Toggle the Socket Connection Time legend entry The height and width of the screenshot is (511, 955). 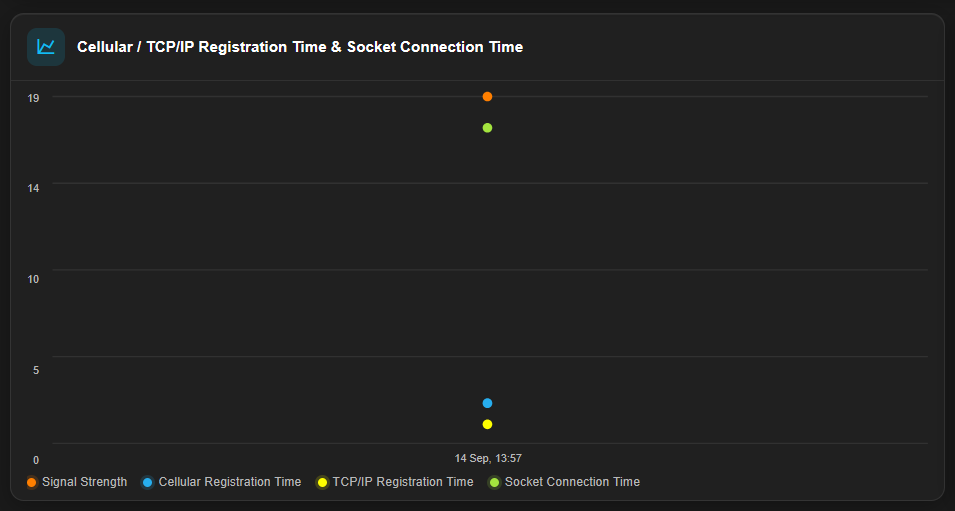tap(564, 482)
